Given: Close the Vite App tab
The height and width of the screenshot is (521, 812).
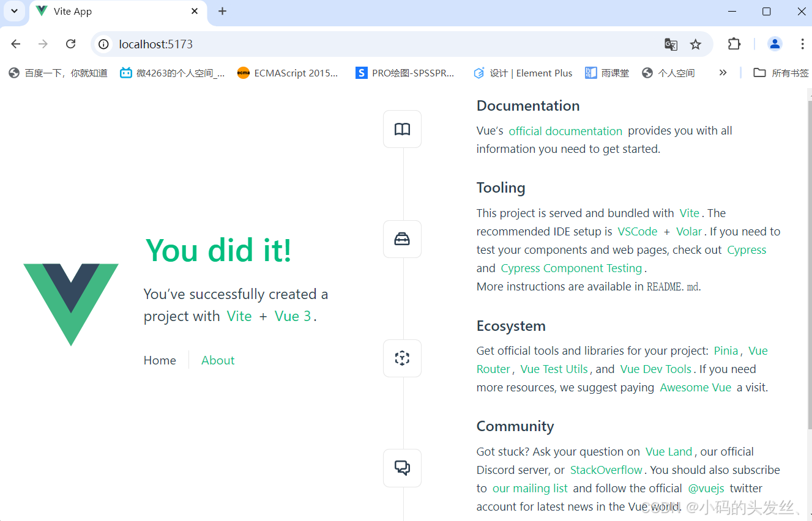Looking at the screenshot, I should (195, 12).
